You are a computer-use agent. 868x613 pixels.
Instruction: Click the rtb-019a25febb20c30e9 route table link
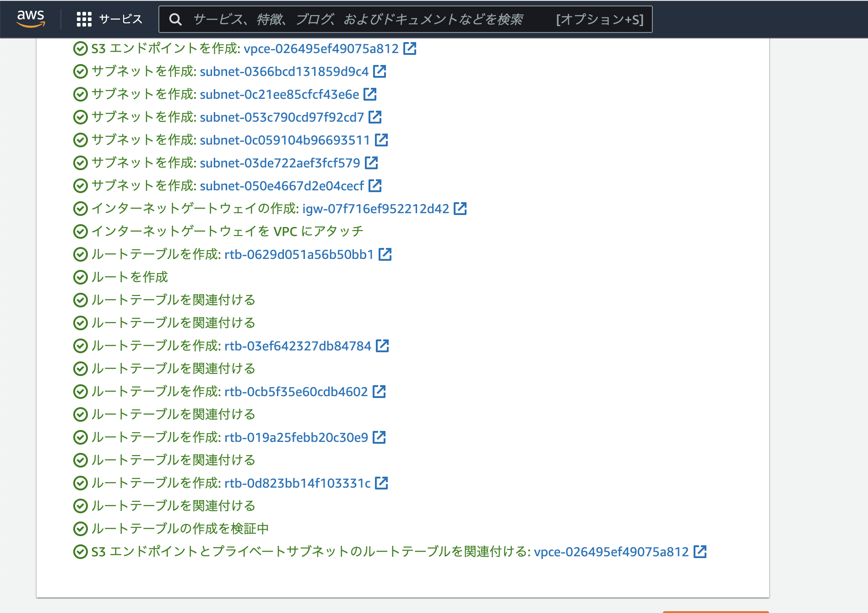pos(295,437)
